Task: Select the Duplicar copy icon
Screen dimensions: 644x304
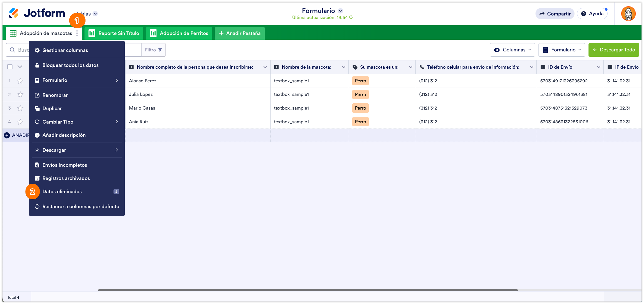Action: [x=37, y=108]
